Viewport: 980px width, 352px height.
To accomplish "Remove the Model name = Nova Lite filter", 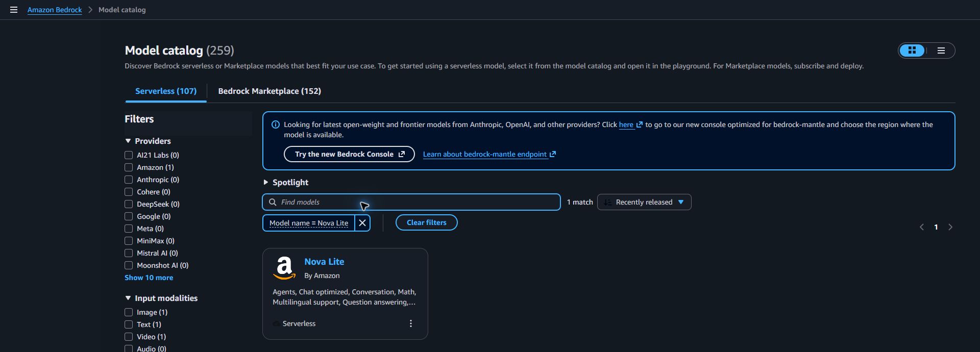I will pyautogui.click(x=362, y=223).
